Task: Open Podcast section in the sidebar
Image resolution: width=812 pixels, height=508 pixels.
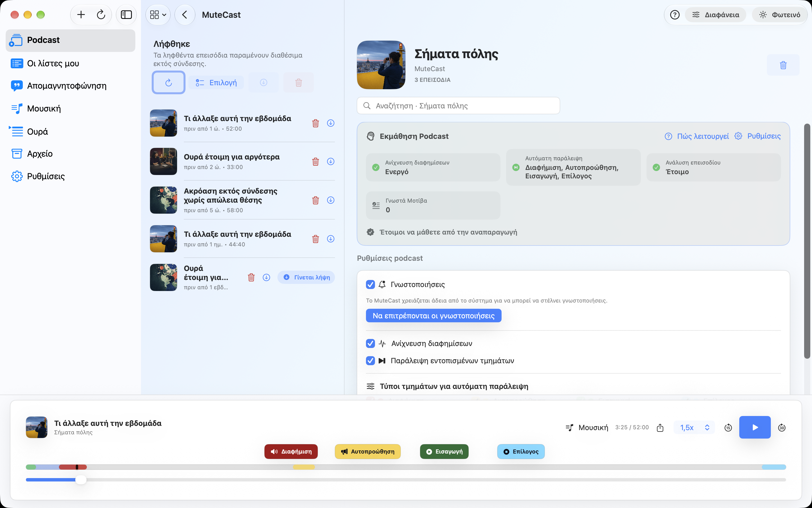Action: click(x=70, y=40)
